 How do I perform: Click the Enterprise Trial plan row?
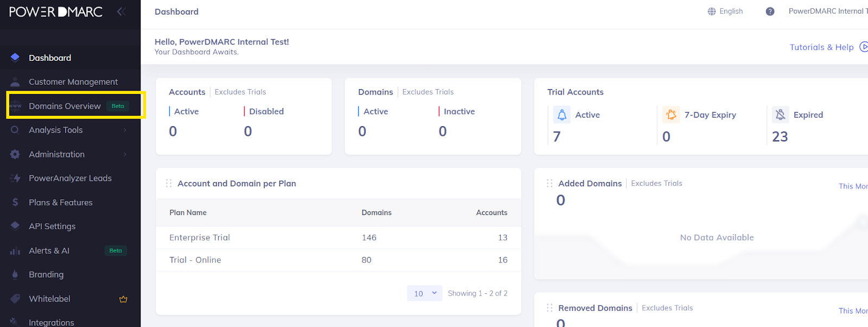point(339,237)
